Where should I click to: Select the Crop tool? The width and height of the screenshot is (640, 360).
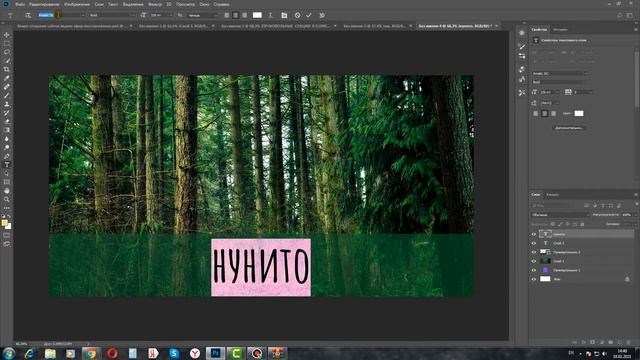coord(7,69)
